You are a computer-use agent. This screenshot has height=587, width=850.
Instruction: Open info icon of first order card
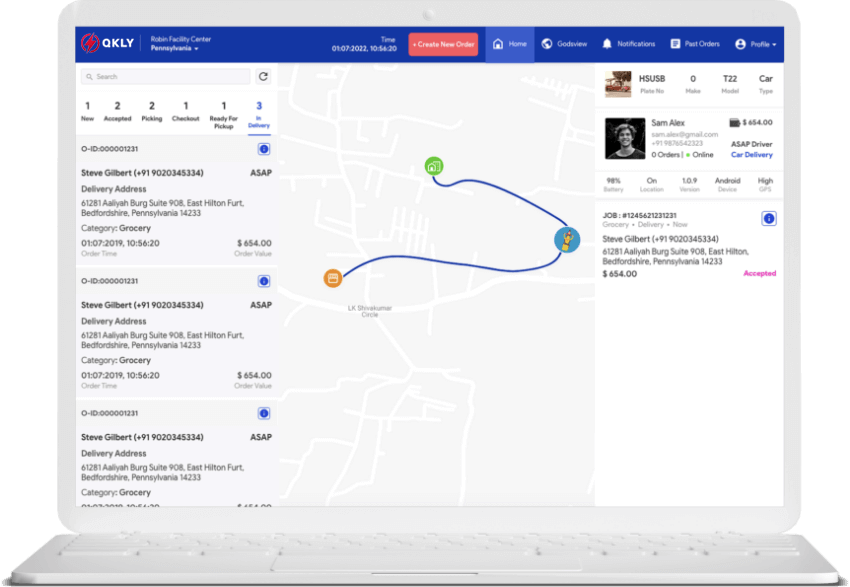264,149
